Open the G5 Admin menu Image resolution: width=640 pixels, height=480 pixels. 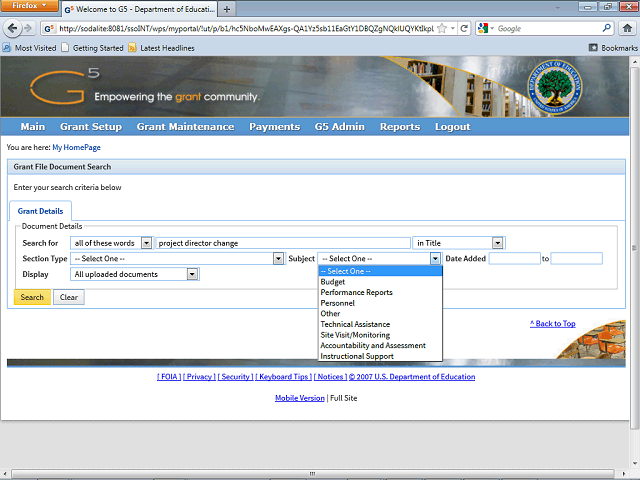pos(340,127)
